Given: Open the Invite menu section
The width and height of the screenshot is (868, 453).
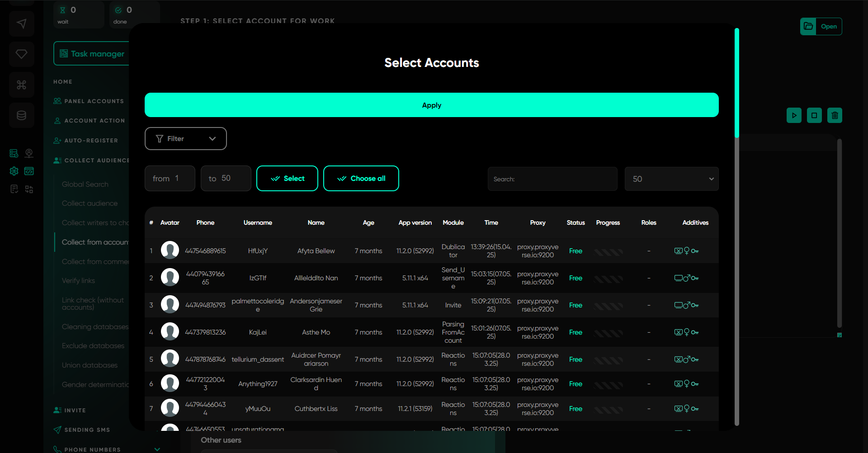Looking at the screenshot, I should (x=75, y=411).
